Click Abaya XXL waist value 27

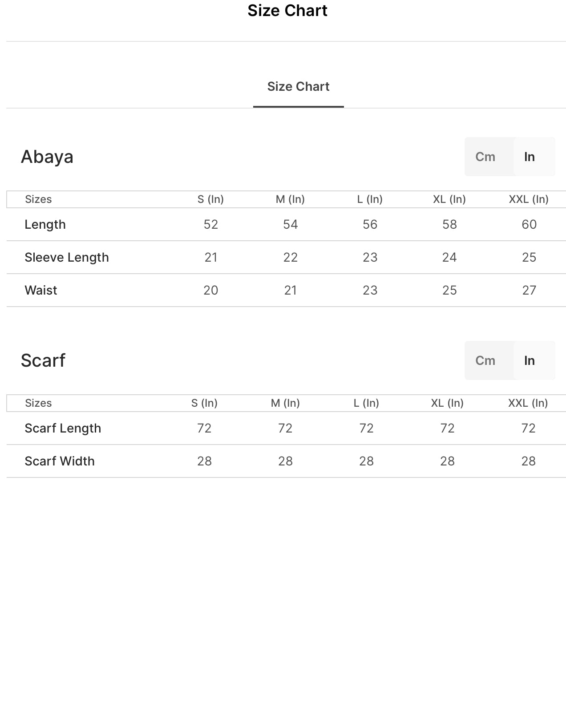[529, 291]
